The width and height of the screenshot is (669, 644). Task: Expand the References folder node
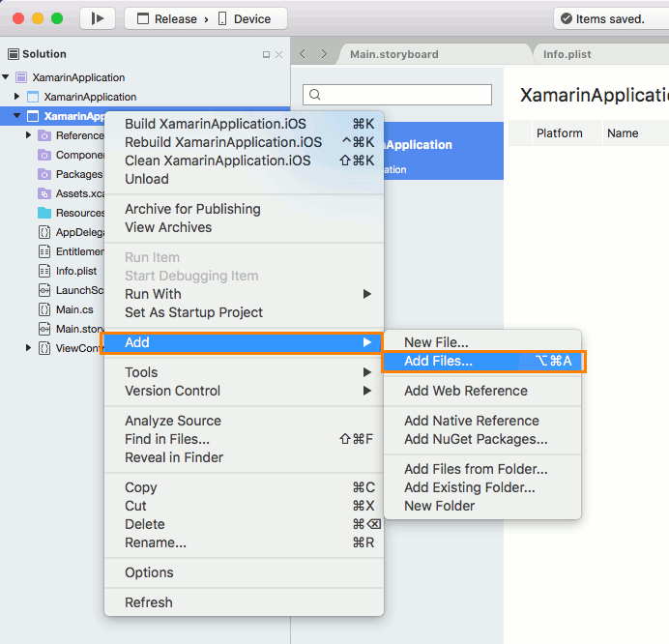pyautogui.click(x=29, y=135)
